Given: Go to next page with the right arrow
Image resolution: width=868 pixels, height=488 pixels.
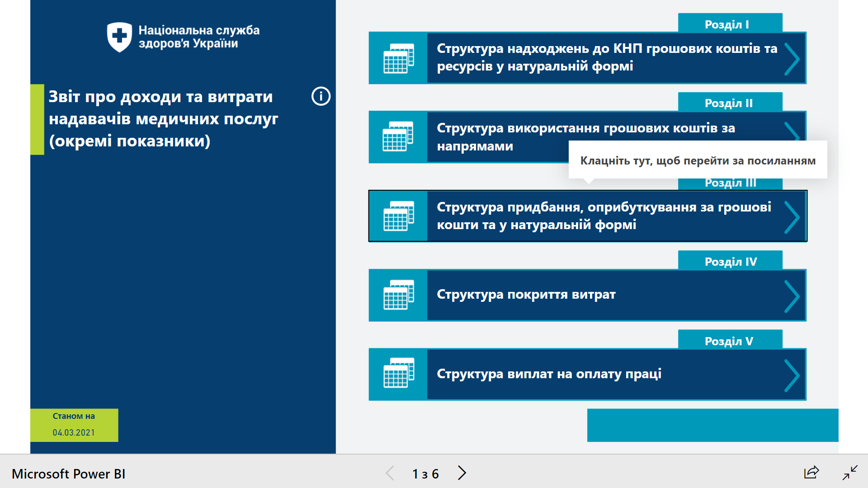Looking at the screenshot, I should coord(462,474).
